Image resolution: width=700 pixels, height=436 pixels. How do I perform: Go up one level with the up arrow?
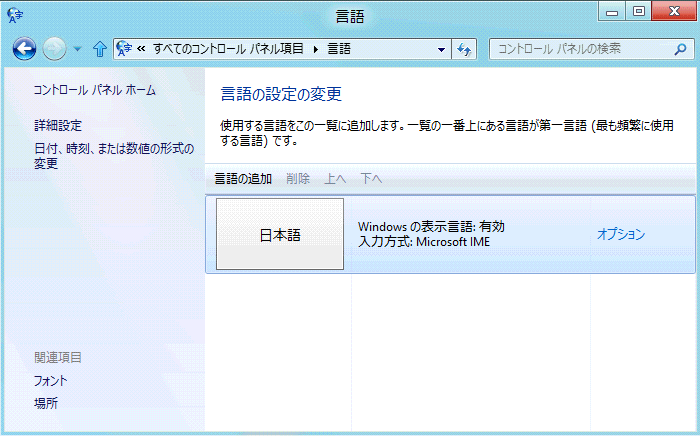[x=100, y=49]
